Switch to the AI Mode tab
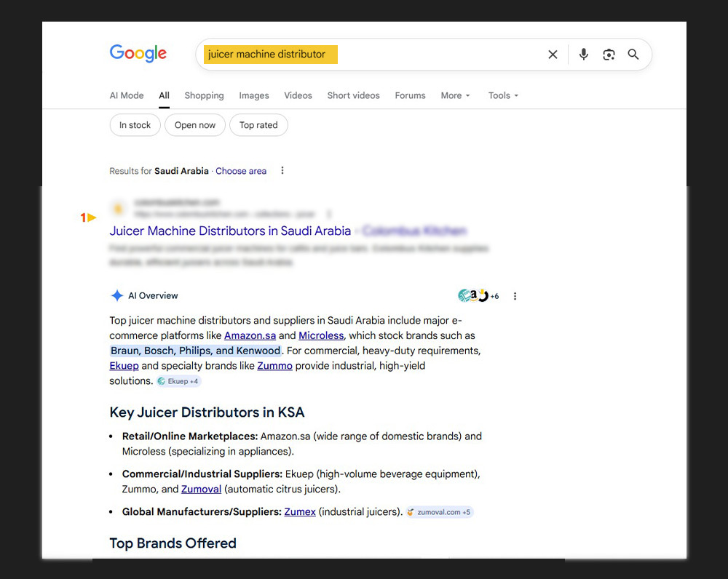Screen dimensions: 728x579 point(126,95)
